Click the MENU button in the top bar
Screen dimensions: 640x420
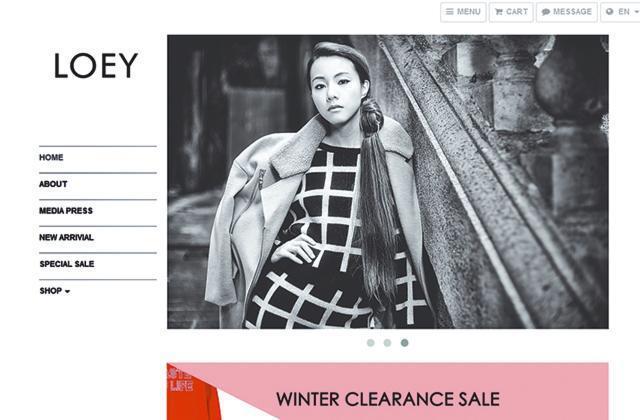click(x=463, y=12)
